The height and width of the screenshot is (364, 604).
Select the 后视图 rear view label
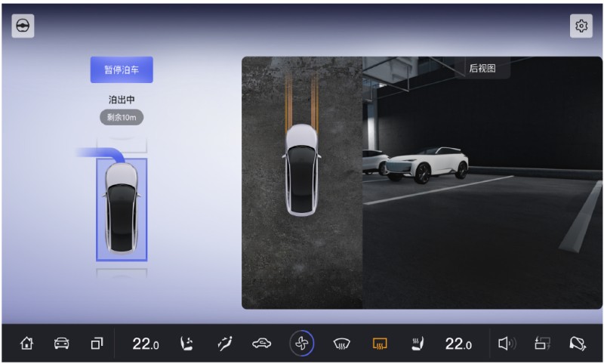pos(482,68)
